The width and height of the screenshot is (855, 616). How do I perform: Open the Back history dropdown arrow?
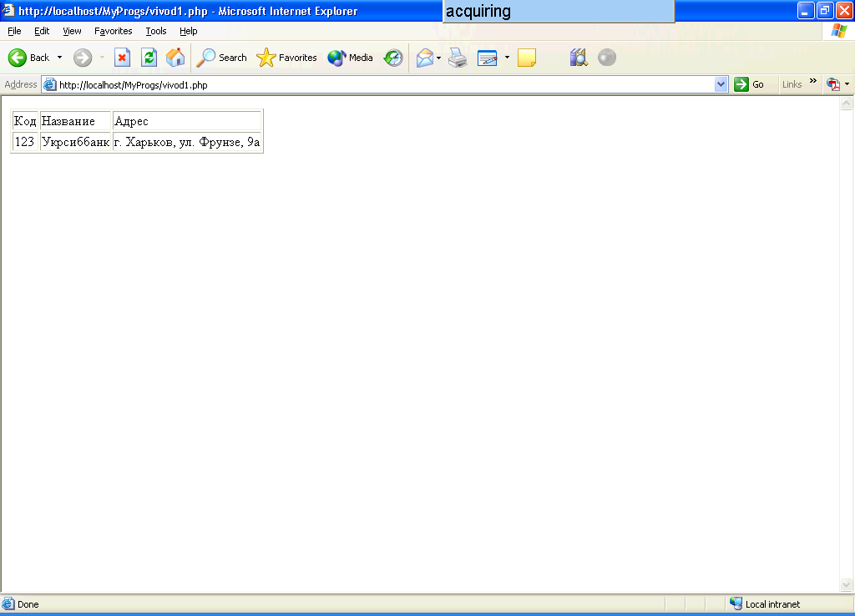(59, 58)
